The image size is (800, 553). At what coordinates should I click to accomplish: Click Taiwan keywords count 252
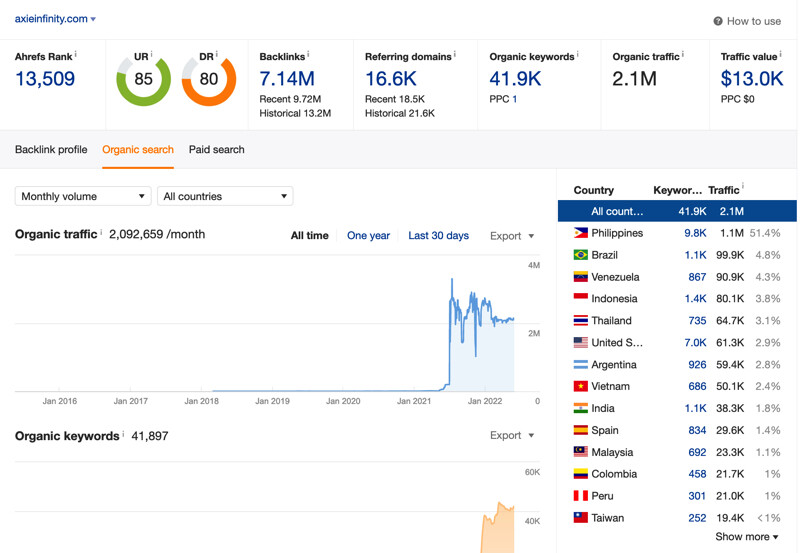pyautogui.click(x=697, y=518)
